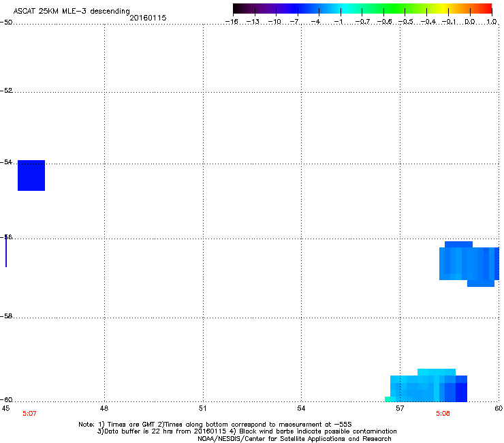Image resolution: width=504 pixels, height=443 pixels.
Task: Click the -16 colorbar tick label
Action: pos(232,22)
